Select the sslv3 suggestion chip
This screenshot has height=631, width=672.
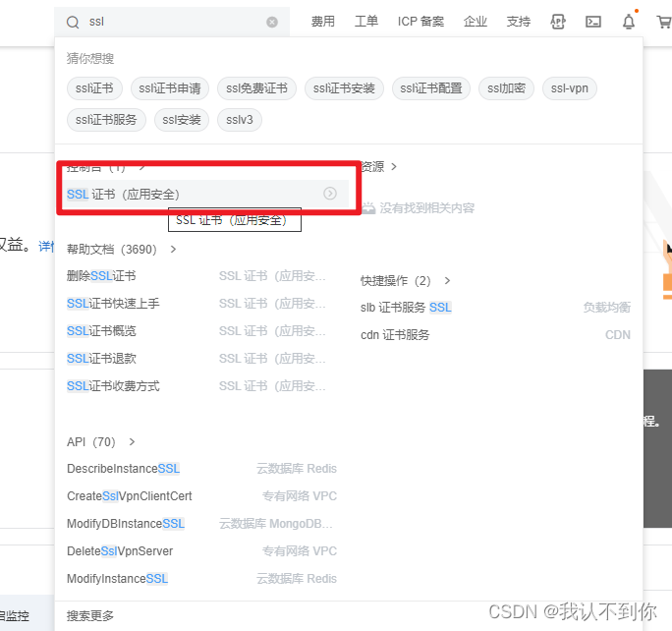click(240, 120)
